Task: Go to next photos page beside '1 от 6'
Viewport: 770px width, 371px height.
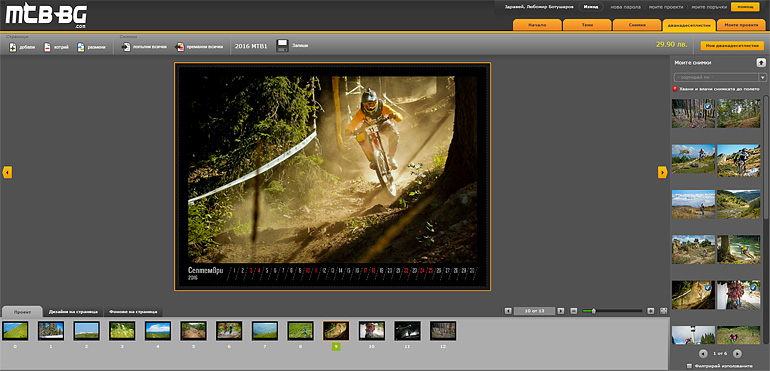Action: 737,353
